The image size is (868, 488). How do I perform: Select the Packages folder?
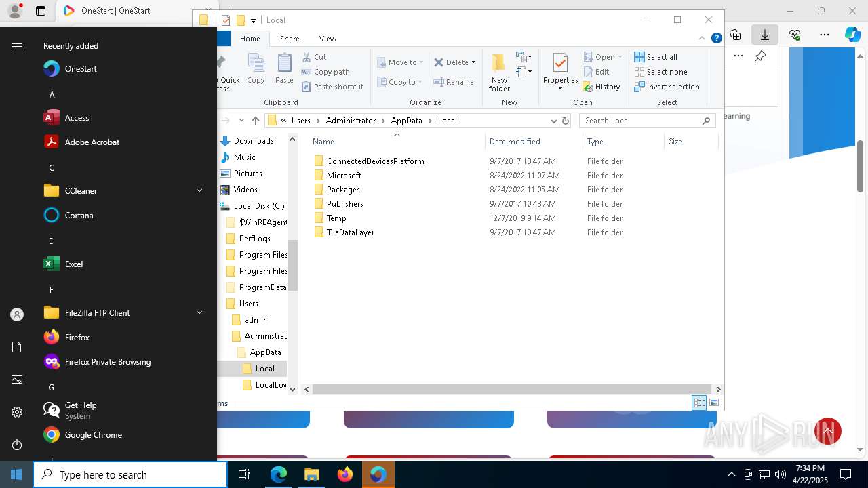click(x=343, y=190)
